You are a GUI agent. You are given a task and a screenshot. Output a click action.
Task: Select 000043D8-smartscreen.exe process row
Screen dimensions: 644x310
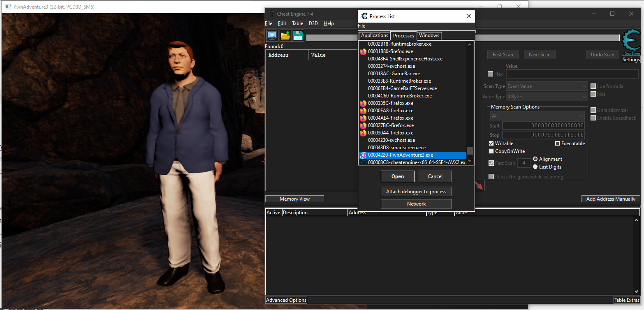click(x=412, y=148)
